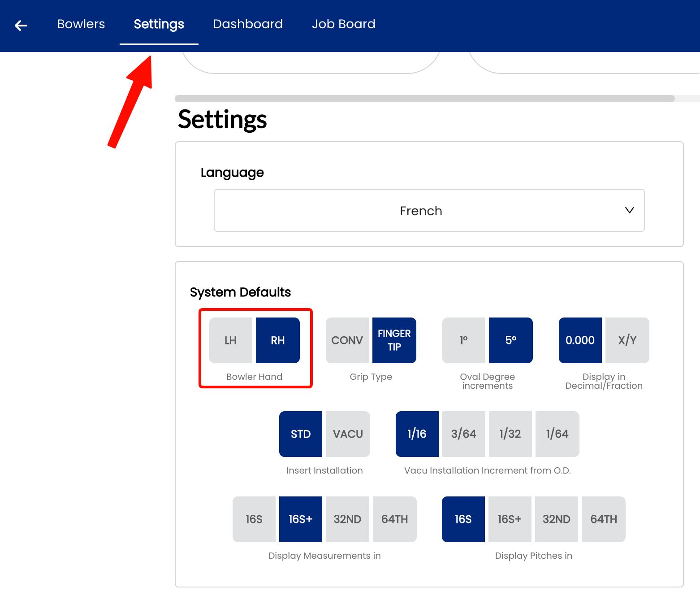Set Vacu installation increment to 1/32
Viewport: 700px width, 609px height.
510,434
